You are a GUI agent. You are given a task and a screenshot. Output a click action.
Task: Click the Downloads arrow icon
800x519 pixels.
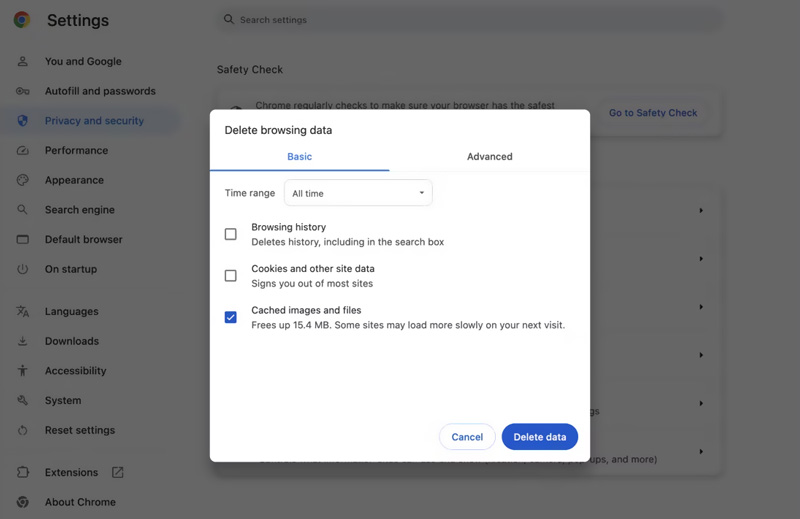(x=22, y=341)
